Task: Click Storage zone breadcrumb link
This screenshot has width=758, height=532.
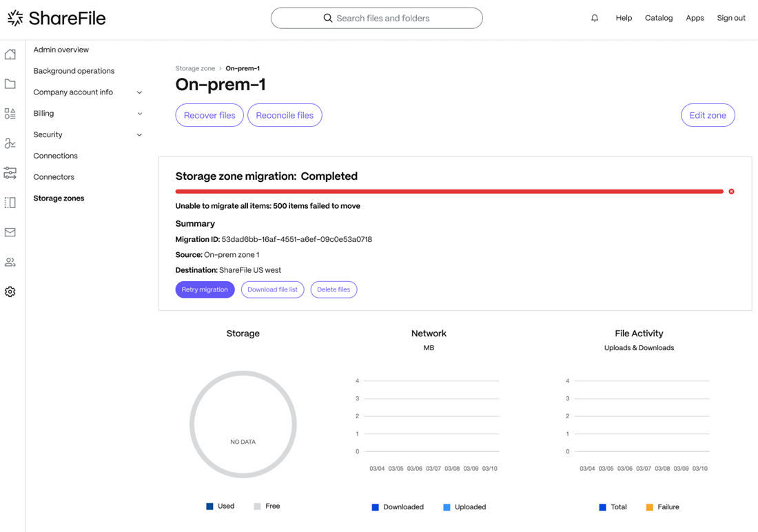Action: tap(195, 69)
